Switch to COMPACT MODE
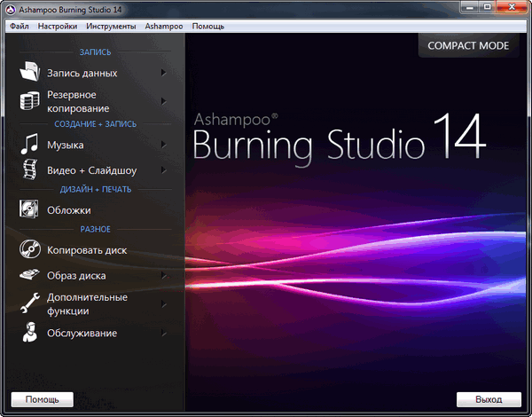532x417 pixels. [468, 45]
